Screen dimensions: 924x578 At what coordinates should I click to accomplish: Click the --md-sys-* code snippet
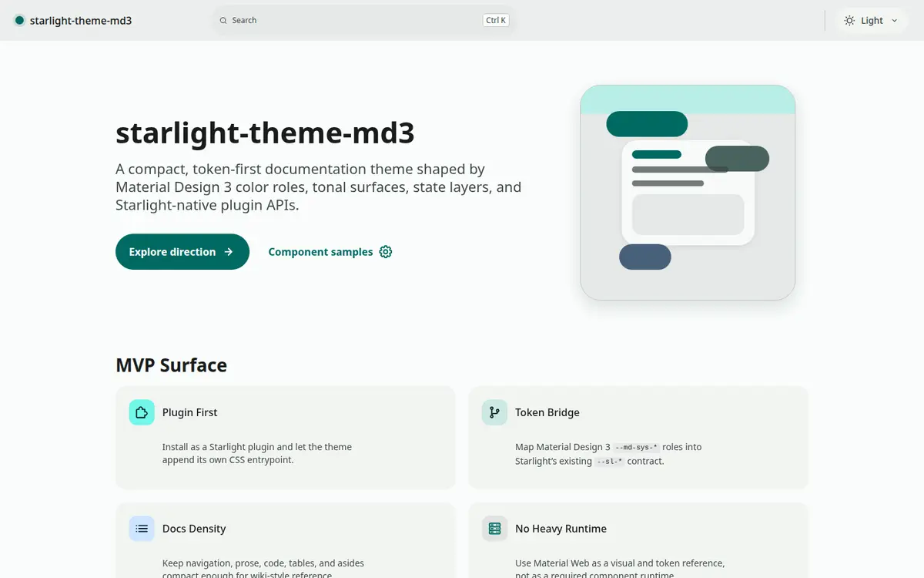point(637,447)
